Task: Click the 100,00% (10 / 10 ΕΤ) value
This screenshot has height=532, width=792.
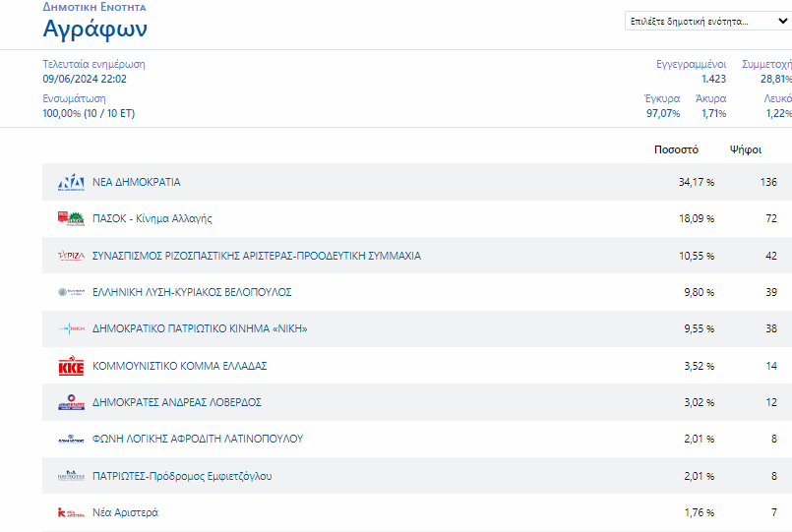Action: [89, 113]
